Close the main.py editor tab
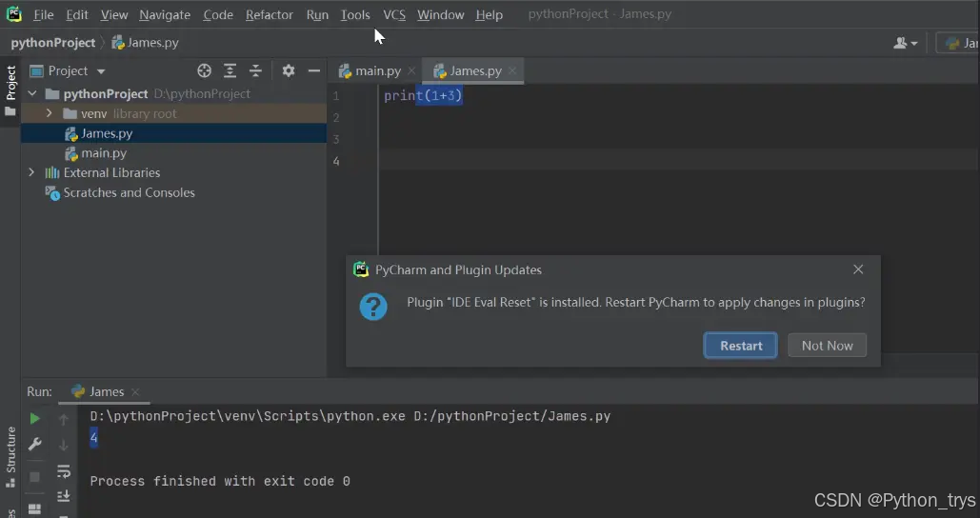This screenshot has height=518, width=980. (411, 71)
